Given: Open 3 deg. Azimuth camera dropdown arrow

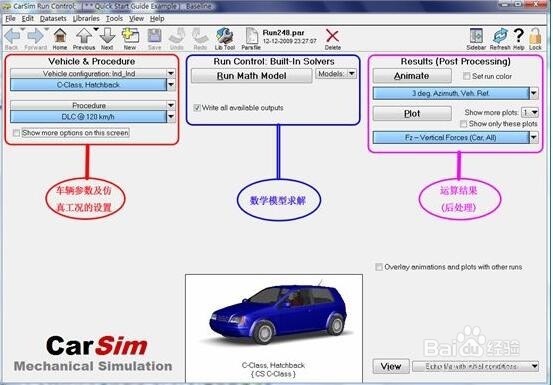Looking at the screenshot, I should coord(534,93).
